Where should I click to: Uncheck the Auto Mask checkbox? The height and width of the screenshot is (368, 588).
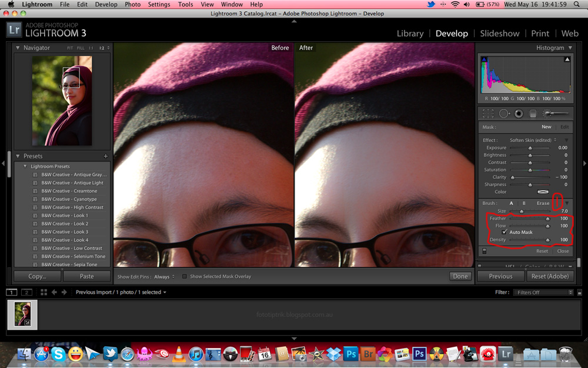point(505,232)
